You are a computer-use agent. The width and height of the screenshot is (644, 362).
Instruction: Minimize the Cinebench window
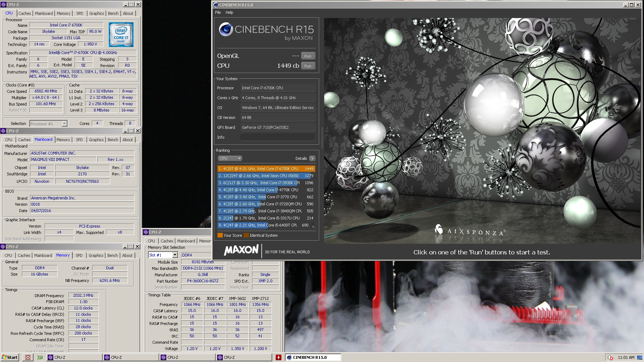tap(626, 5)
